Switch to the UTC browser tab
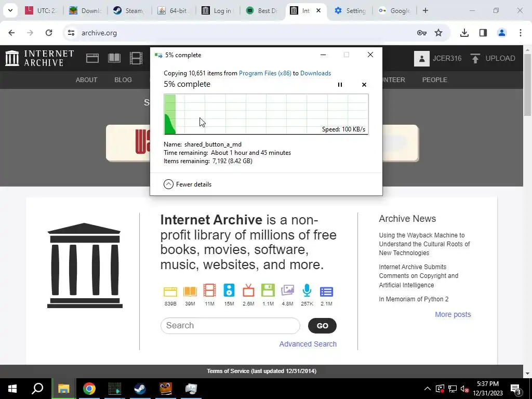The image size is (532, 399). (41, 10)
